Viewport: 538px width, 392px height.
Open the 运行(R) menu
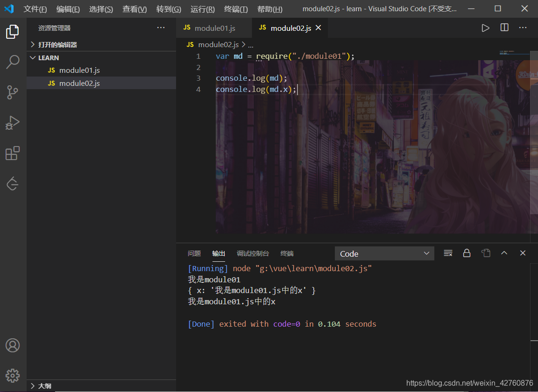point(202,9)
